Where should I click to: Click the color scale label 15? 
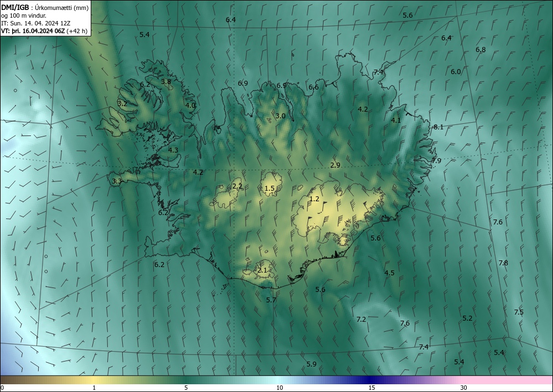pos(372,388)
